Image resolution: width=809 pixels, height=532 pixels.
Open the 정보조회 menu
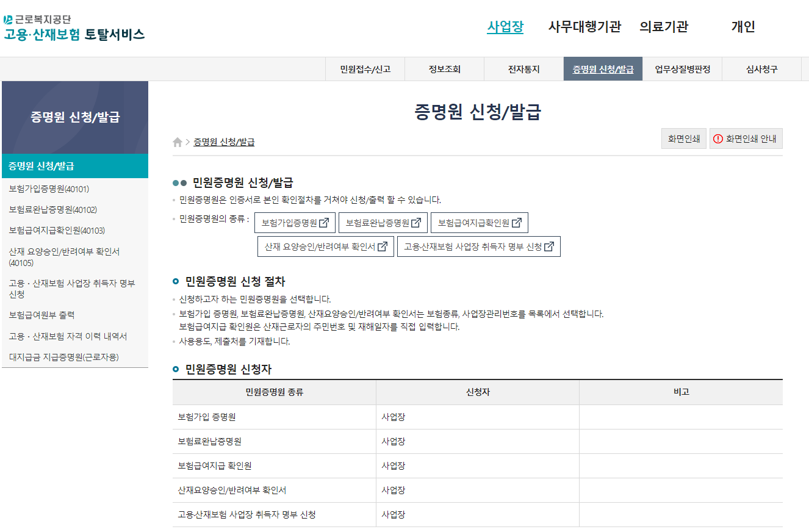(444, 68)
